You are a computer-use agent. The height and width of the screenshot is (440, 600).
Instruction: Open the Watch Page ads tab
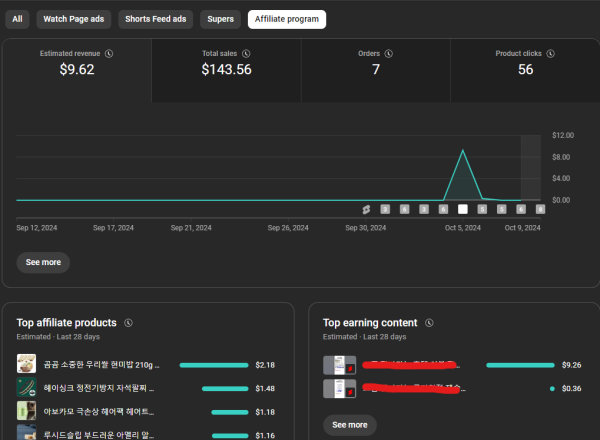[74, 19]
